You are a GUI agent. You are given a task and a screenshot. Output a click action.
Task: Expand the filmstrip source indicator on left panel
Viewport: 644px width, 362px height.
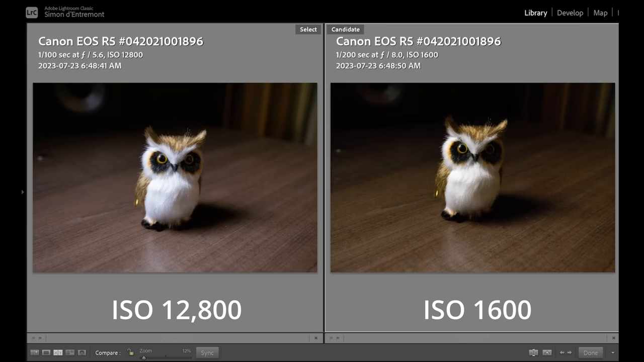click(x=34, y=338)
